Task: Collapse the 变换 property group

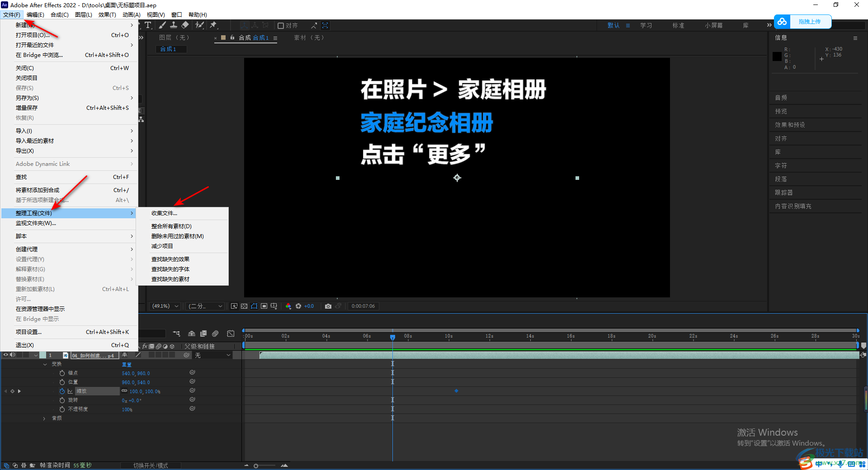Action: pyautogui.click(x=45, y=364)
